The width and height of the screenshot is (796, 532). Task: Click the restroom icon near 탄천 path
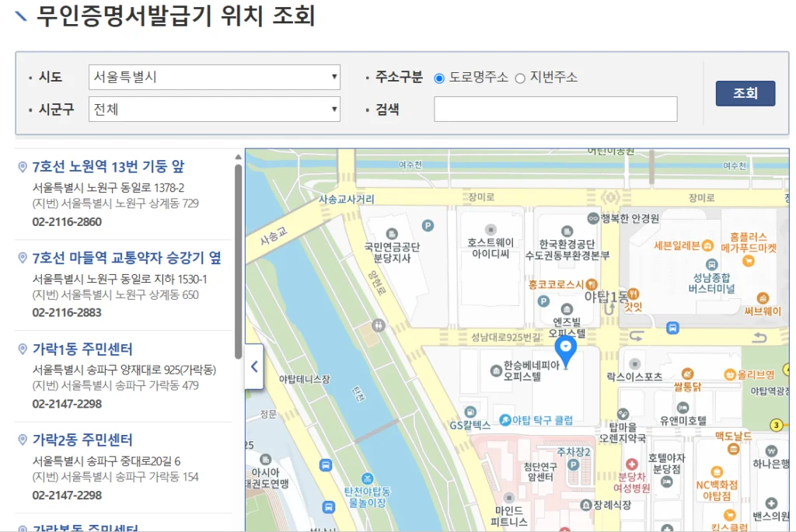[379, 325]
